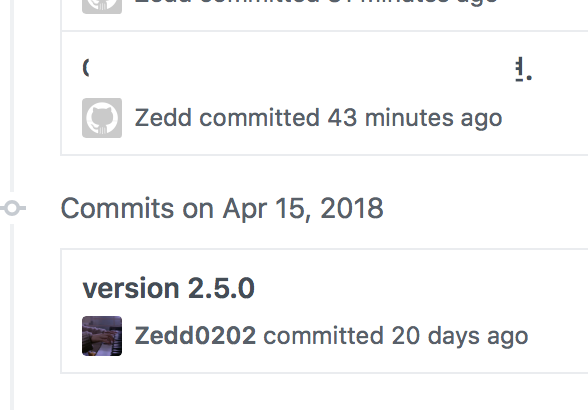Click the commit node marker beside Apr 15
Screen dimensions: 588x414
[x=12, y=208]
